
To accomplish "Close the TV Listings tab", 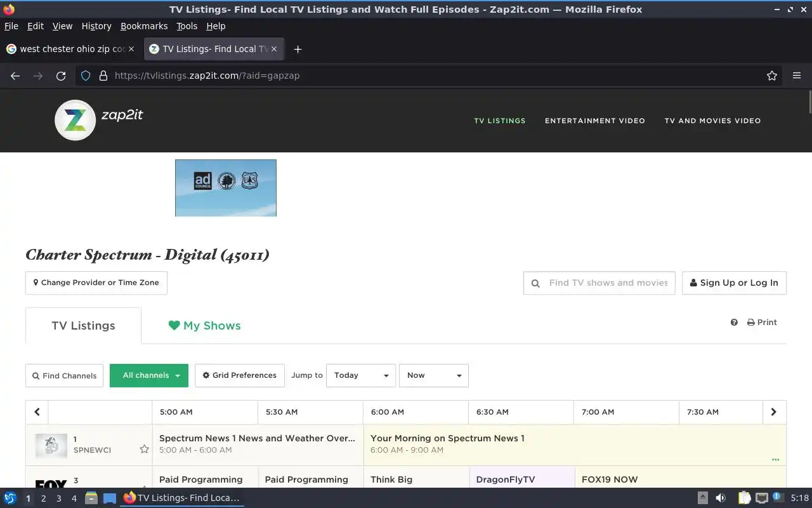I will point(275,49).
